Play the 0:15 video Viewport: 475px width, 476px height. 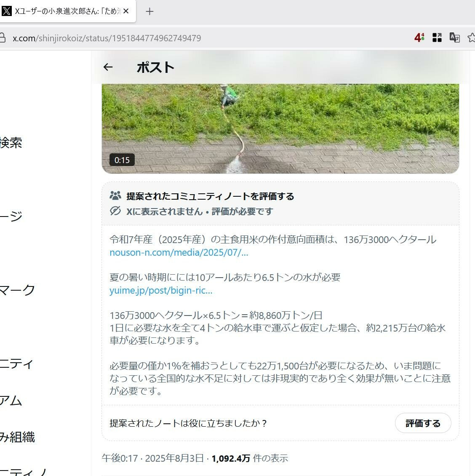280,129
